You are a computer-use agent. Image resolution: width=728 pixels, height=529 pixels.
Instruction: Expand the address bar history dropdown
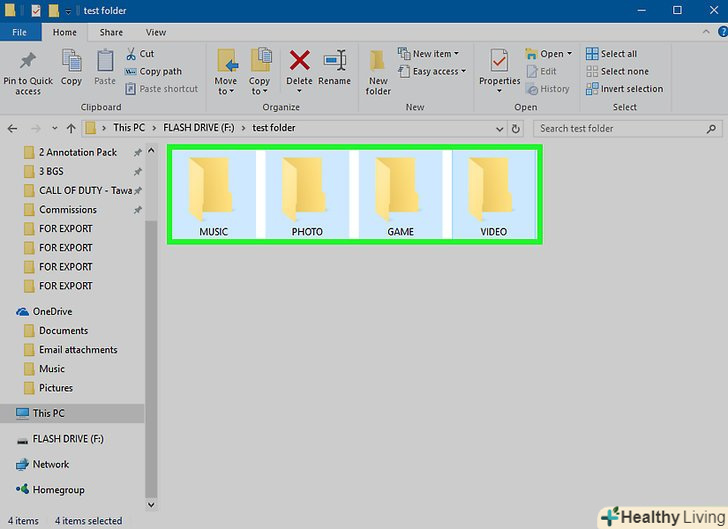500,129
